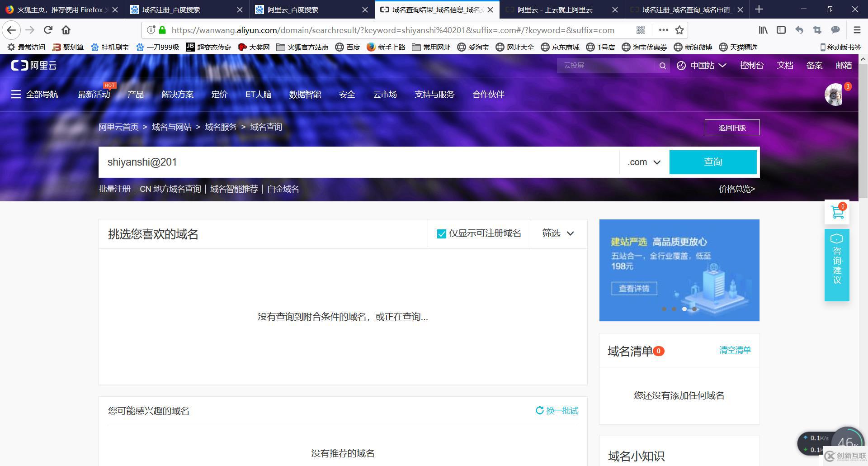Click the Aliyun logo
Screen dimensions: 868x466
(x=34, y=66)
